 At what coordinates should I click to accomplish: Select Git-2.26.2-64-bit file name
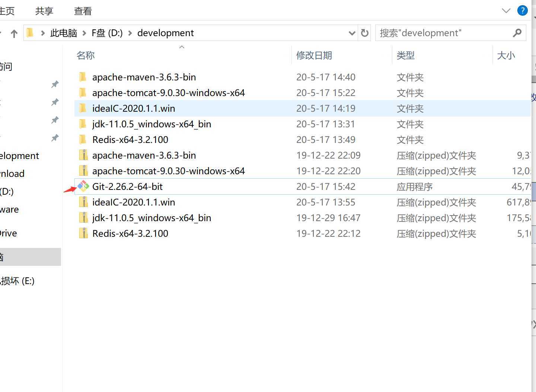point(128,187)
